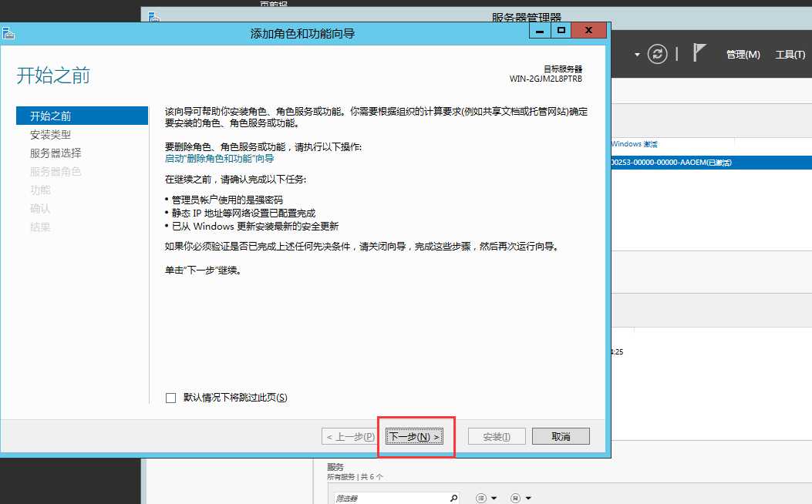Click the Server Manager title bar icon
This screenshot has width=812, height=504.
point(153,17)
